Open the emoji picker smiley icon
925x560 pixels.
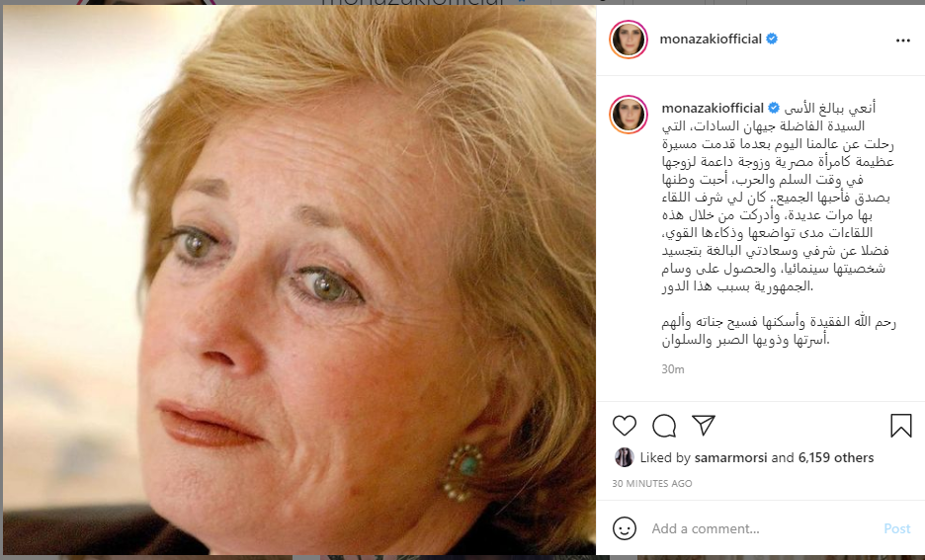tap(625, 528)
